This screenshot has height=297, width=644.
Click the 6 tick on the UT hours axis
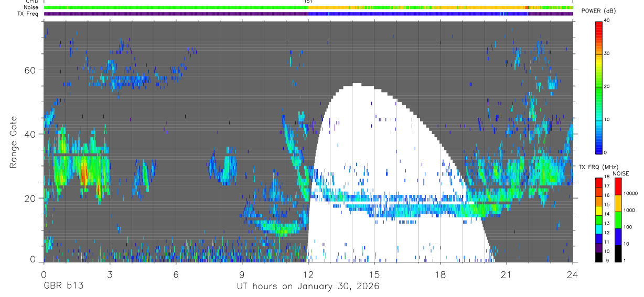point(176,274)
